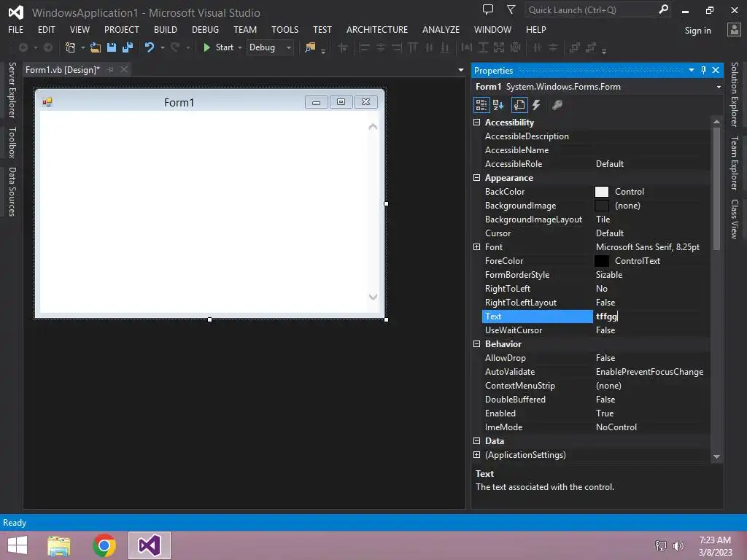Viewport: 747px width, 560px height.
Task: Click the Find in Files icon
Action: coord(310,47)
